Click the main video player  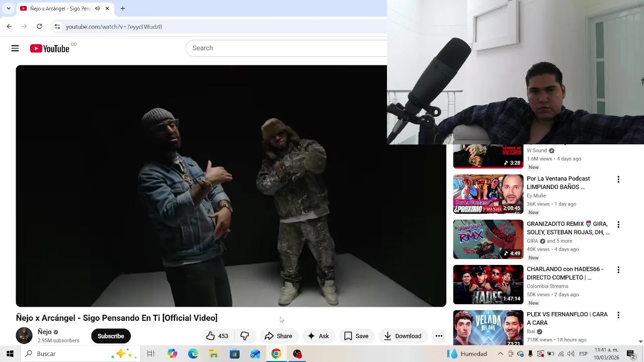(231, 186)
